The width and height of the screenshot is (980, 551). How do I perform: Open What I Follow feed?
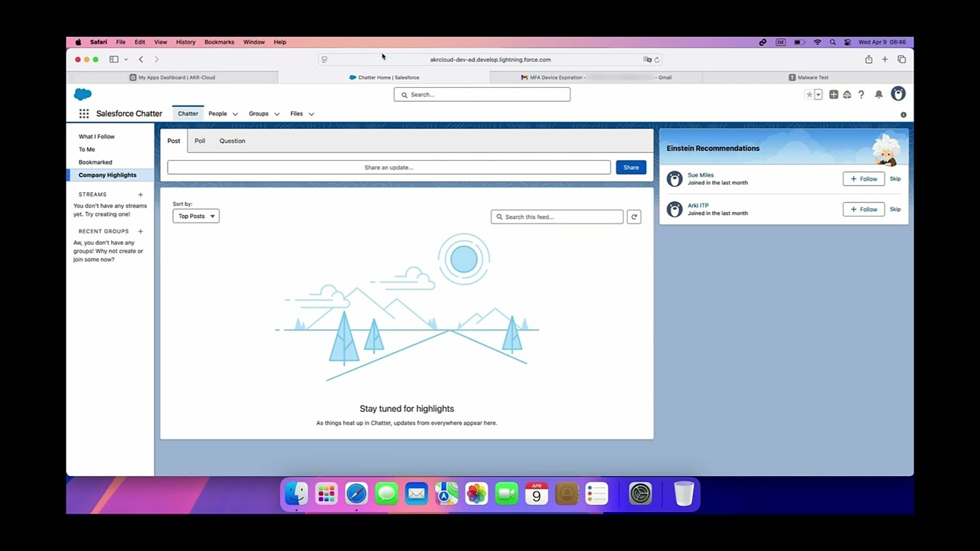click(x=96, y=136)
